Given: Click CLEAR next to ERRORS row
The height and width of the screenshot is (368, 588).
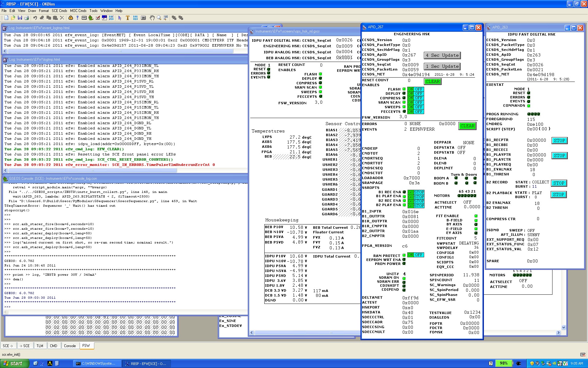Looking at the screenshot, I should 467,126.
